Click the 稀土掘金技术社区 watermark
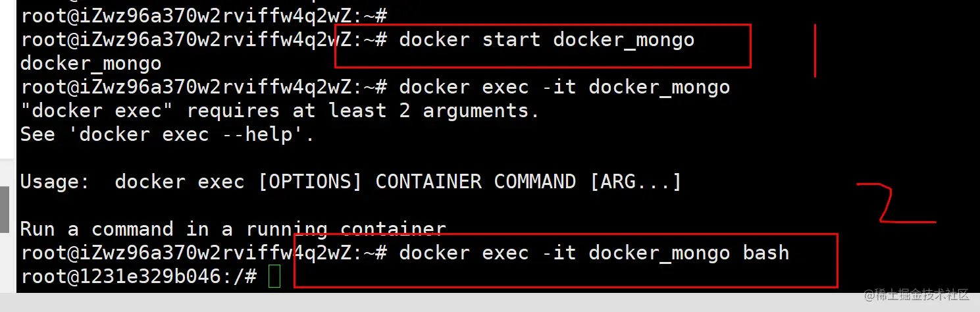 [917, 295]
